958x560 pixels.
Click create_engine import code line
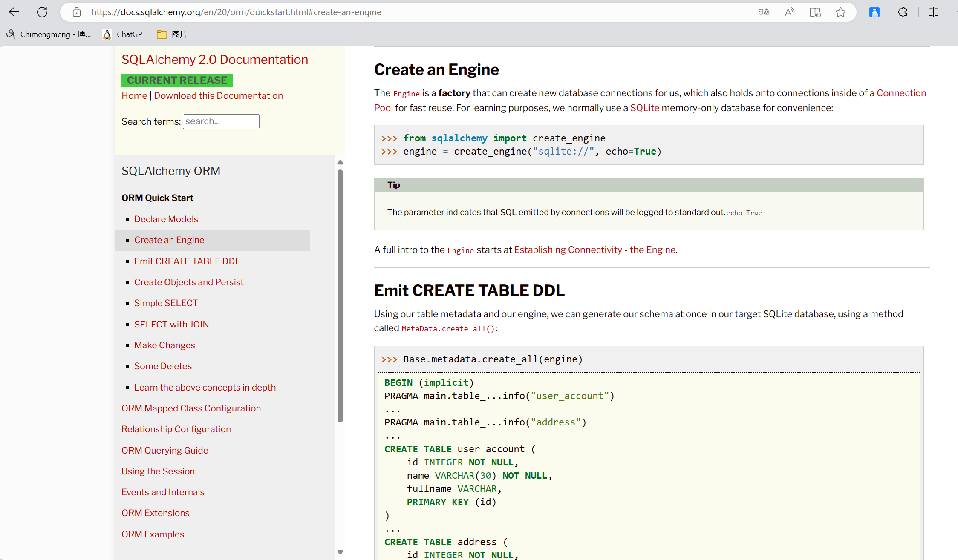point(493,138)
